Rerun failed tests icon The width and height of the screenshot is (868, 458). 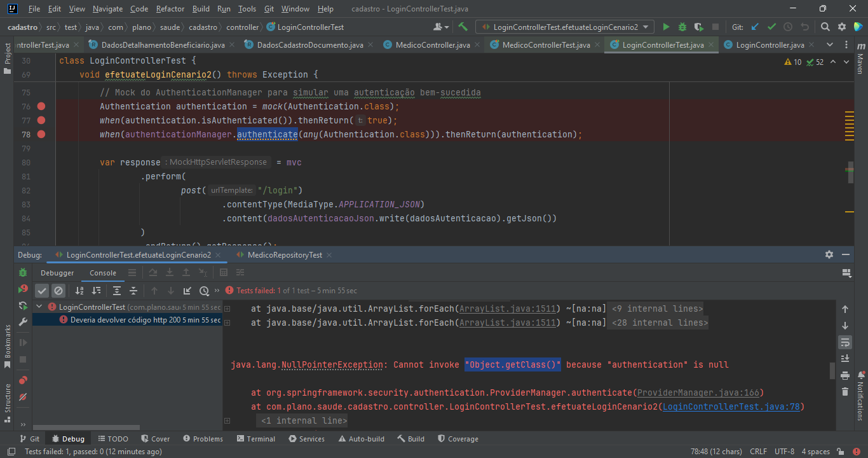(23, 289)
